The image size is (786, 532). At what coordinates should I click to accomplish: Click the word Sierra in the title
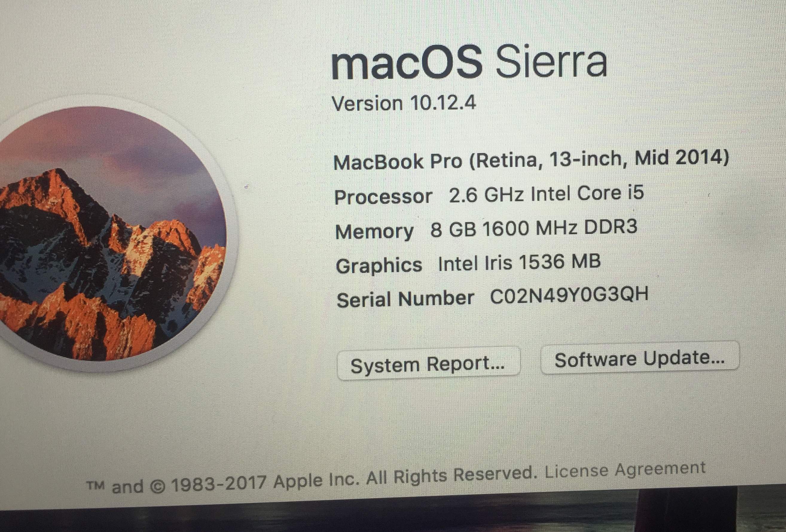[x=551, y=62]
